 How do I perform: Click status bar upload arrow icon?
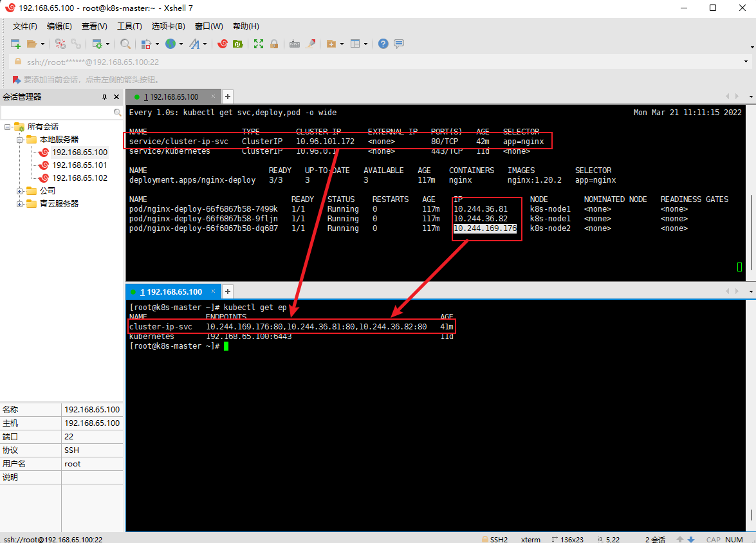click(680, 539)
